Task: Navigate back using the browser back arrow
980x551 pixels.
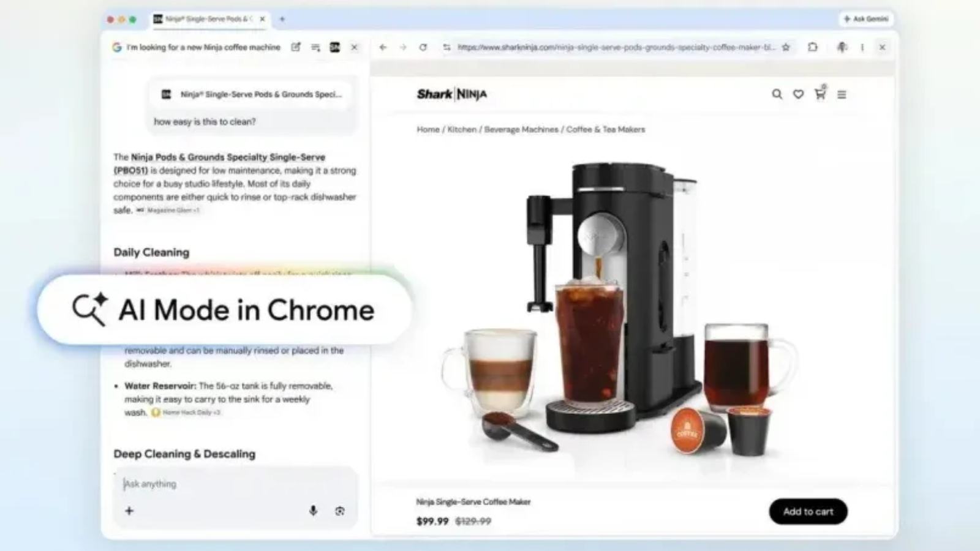Action: click(x=383, y=47)
